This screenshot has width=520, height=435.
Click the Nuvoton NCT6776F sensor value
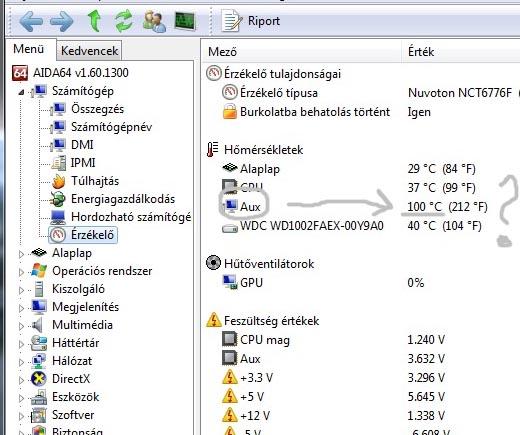pyautogui.click(x=459, y=93)
